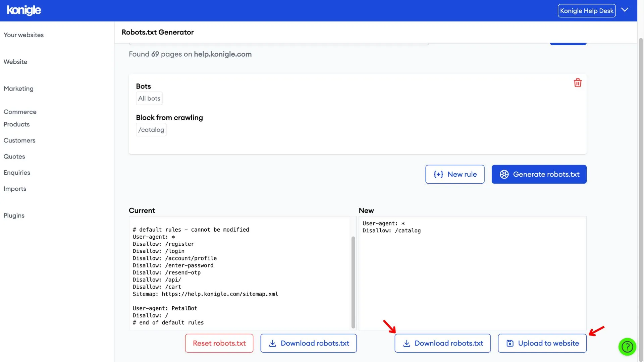
Task: Select the Your websites menu item
Action: (x=23, y=35)
